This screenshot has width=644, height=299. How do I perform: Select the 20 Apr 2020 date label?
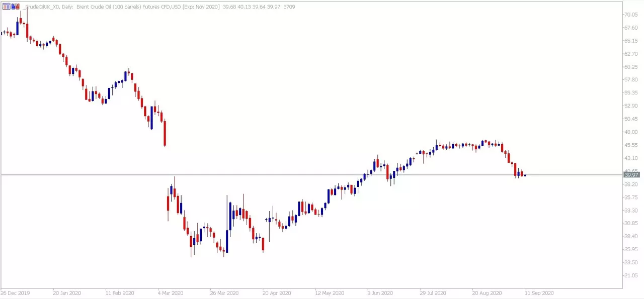[x=277, y=293]
